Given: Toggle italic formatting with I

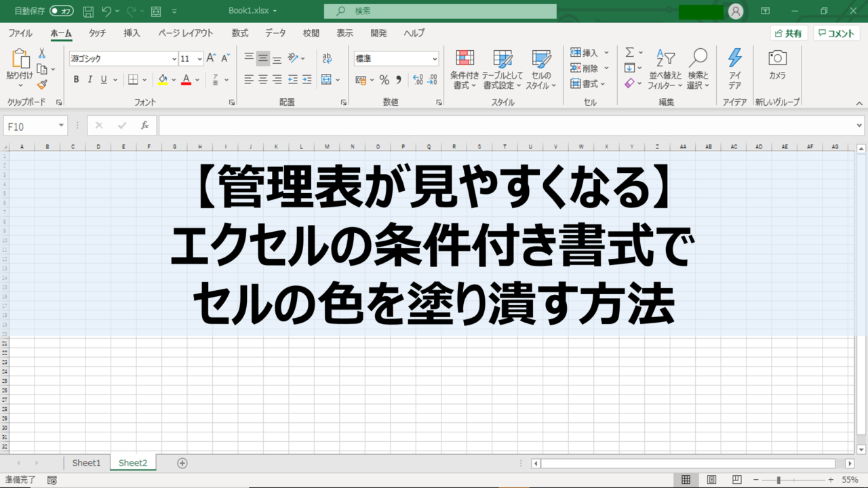Looking at the screenshot, I should 90,80.
